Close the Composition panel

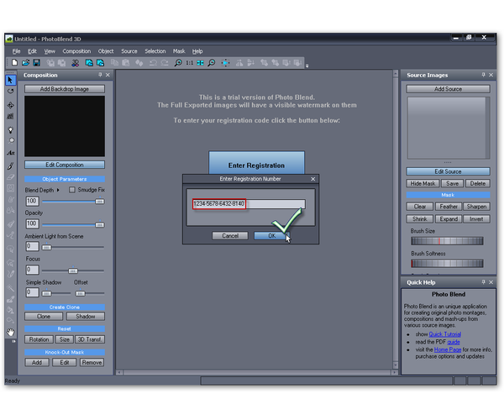click(x=108, y=75)
